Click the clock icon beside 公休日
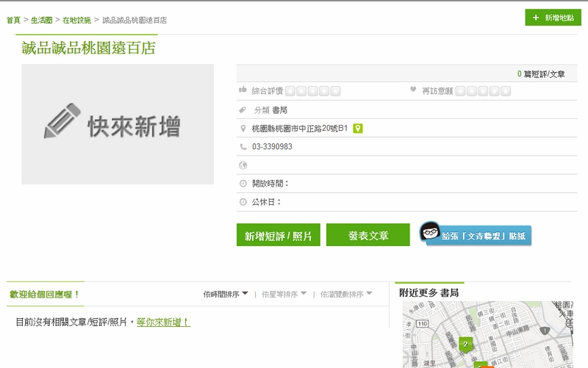588x368 pixels. (x=243, y=202)
